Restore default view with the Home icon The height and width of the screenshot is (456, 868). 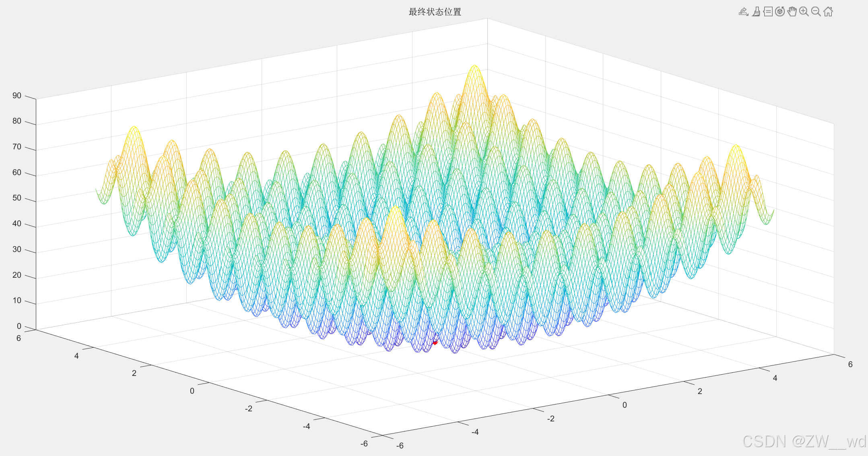pyautogui.click(x=828, y=12)
